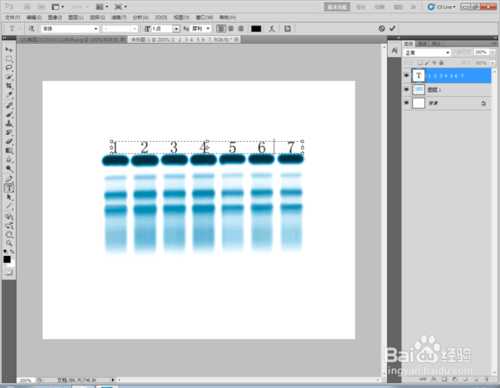Hide the 1 2 3 4 5 6 7 text layer
This screenshot has width=500, height=388.
(x=406, y=76)
